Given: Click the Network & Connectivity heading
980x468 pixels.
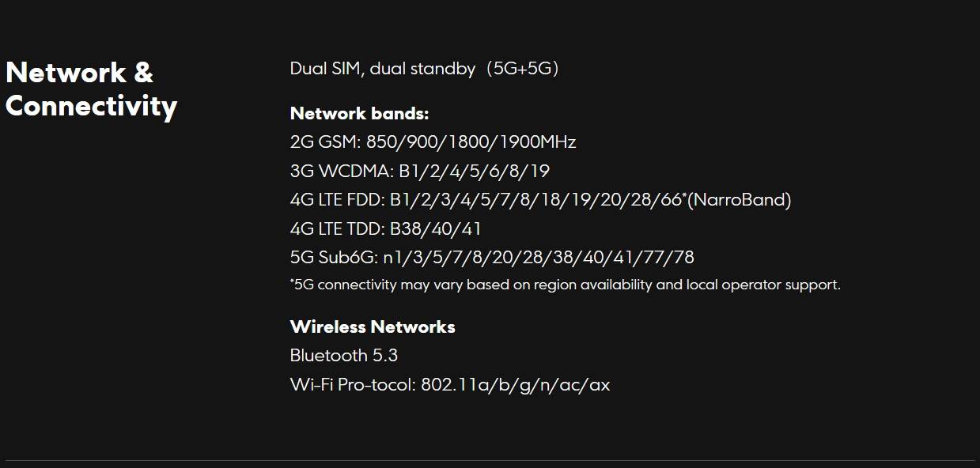Looking at the screenshot, I should (91, 89).
